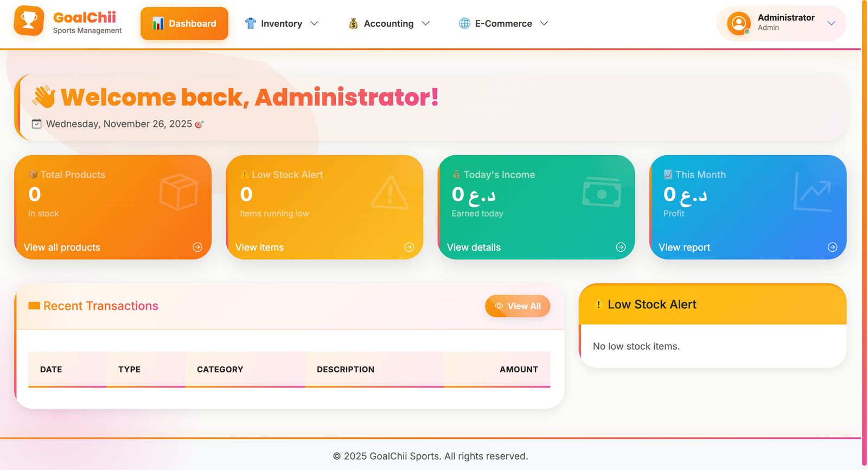This screenshot has height=470, width=868.
Task: Click arrow icon on This Month card
Action: click(832, 247)
